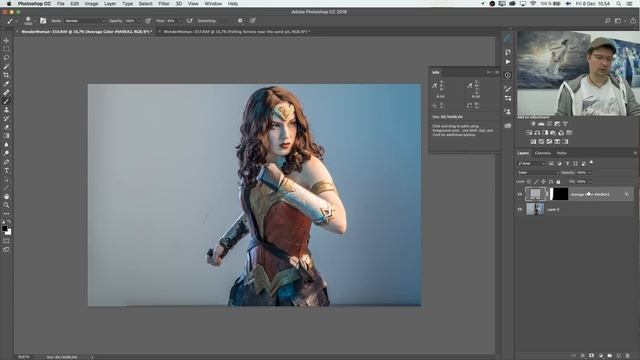640x360 pixels.
Task: Open the layer Fill dropdown
Action: point(589,182)
